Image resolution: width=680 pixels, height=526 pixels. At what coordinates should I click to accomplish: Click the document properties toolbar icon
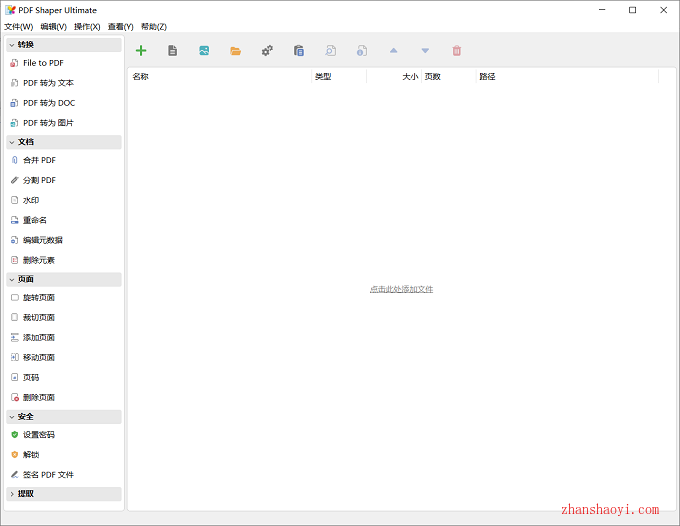362,51
